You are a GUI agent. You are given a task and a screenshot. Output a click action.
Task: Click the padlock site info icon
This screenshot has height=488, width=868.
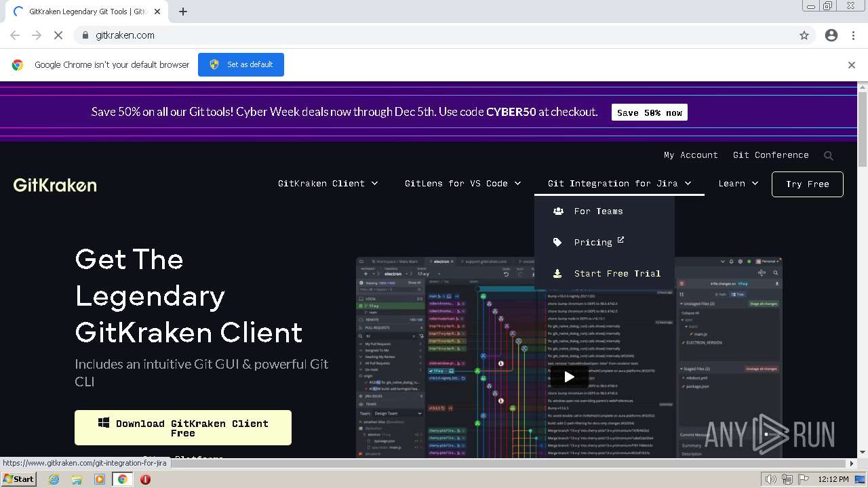click(x=85, y=35)
